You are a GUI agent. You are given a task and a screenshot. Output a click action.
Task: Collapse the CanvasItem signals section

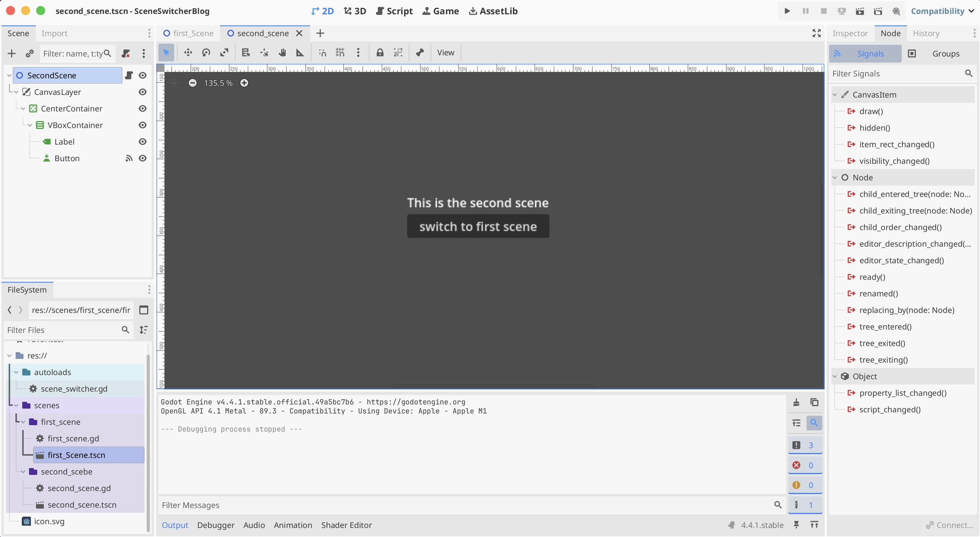coord(835,95)
